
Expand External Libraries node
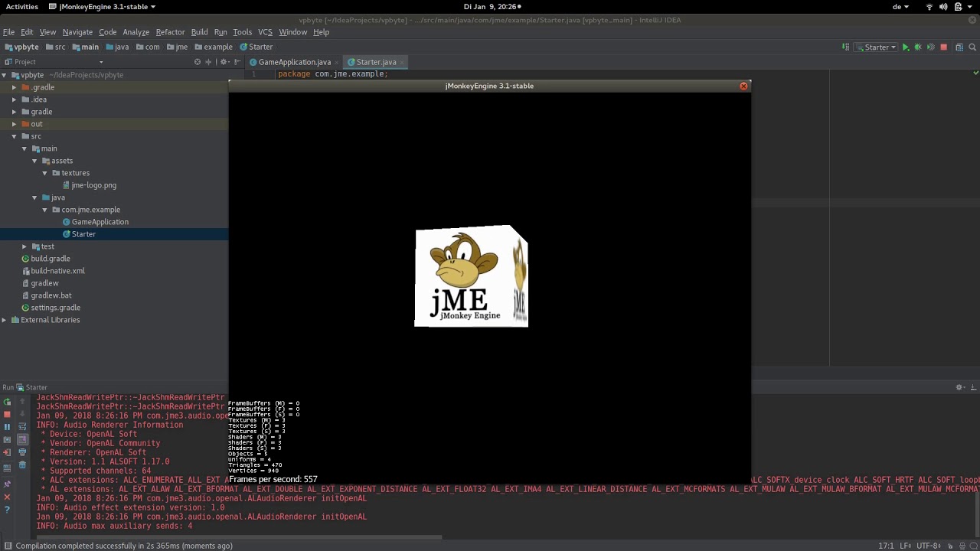tap(4, 320)
